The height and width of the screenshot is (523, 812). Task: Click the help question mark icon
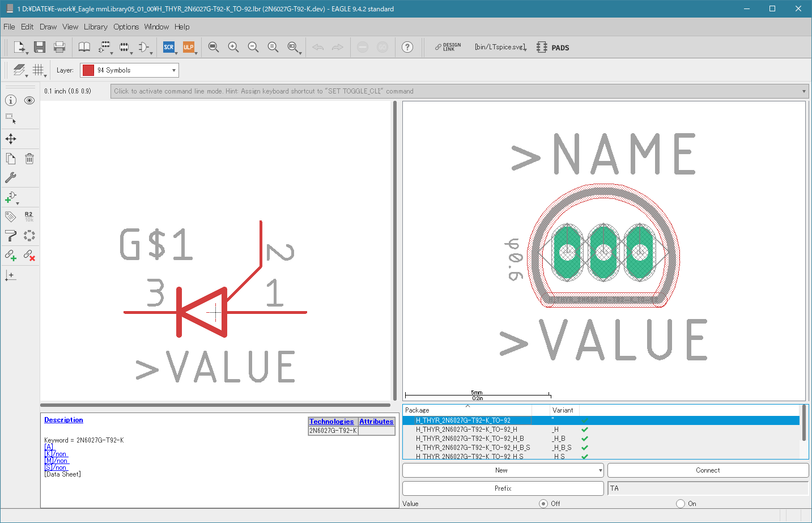(407, 47)
